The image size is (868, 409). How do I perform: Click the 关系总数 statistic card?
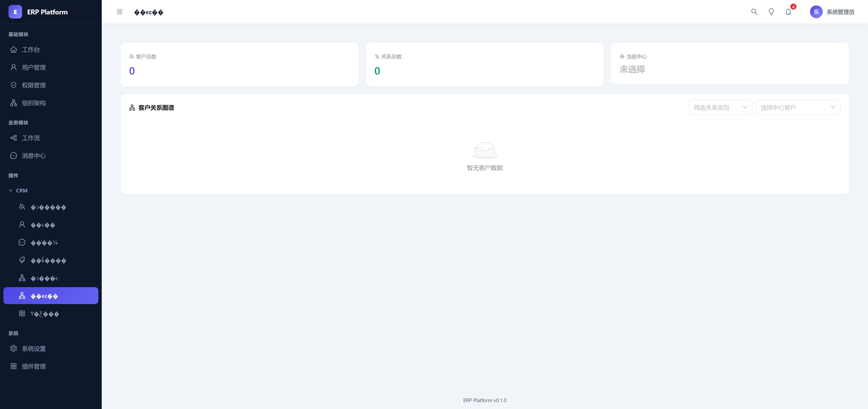484,64
